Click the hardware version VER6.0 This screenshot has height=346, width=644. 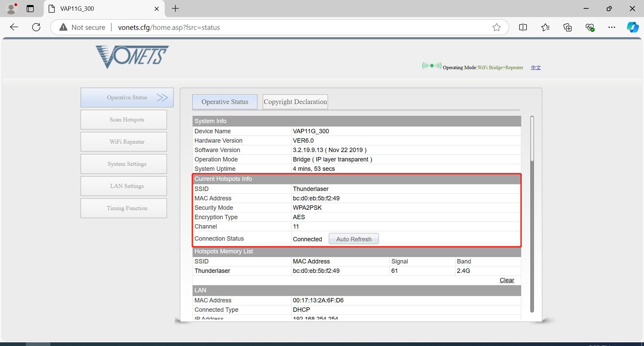coord(303,141)
